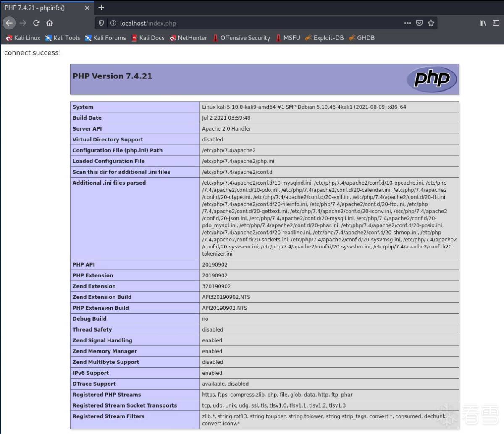The image size is (504, 434).
Task: Open the Offensive Security bookmark
Action: pos(241,38)
